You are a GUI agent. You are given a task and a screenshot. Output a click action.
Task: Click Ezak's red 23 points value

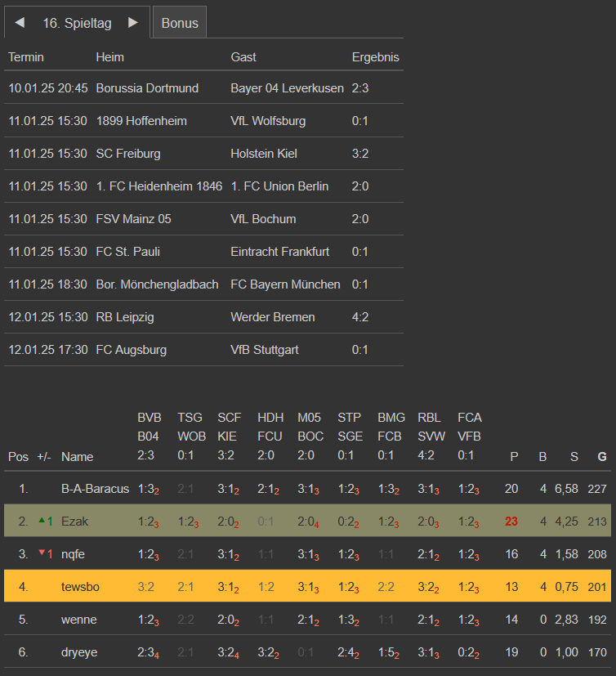click(511, 522)
